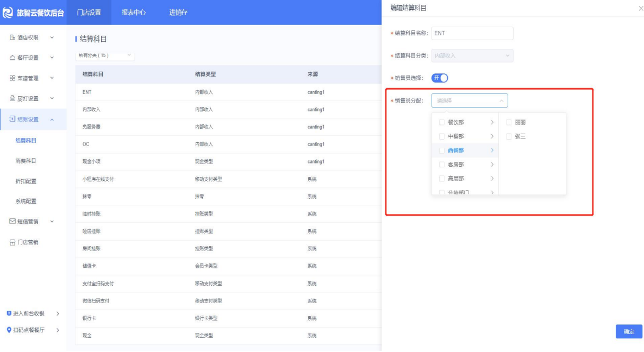Screen dimensions: 644x352
Task: Check the 中餐部 checkbox
Action: coord(441,136)
